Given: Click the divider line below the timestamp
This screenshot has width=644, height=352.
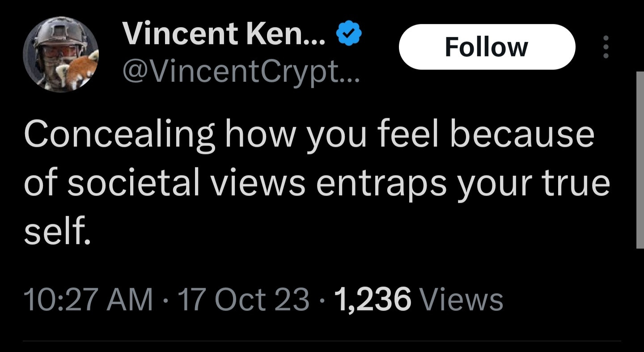Looking at the screenshot, I should [x=322, y=342].
